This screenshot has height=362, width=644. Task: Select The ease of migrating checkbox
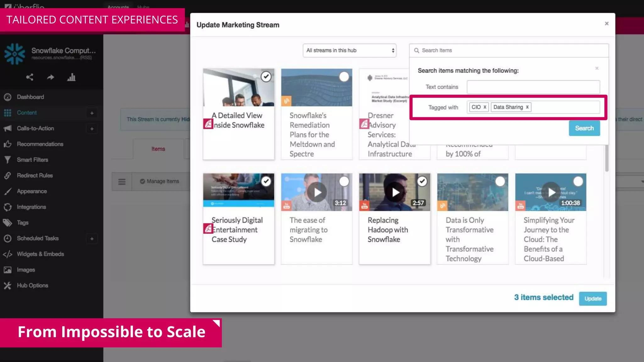(x=344, y=181)
